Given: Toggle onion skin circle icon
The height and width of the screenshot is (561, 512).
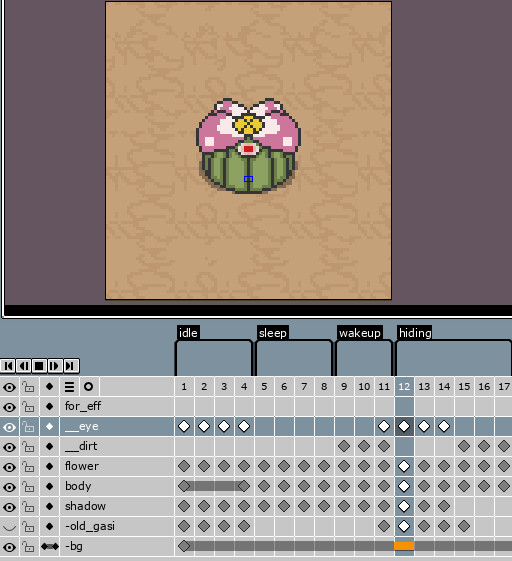Looking at the screenshot, I should (89, 387).
